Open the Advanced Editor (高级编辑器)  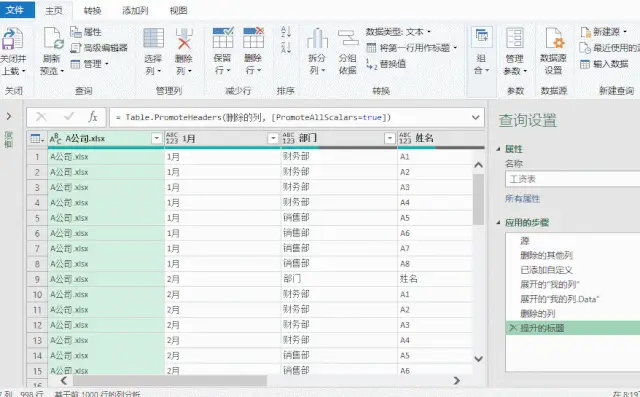(x=99, y=48)
